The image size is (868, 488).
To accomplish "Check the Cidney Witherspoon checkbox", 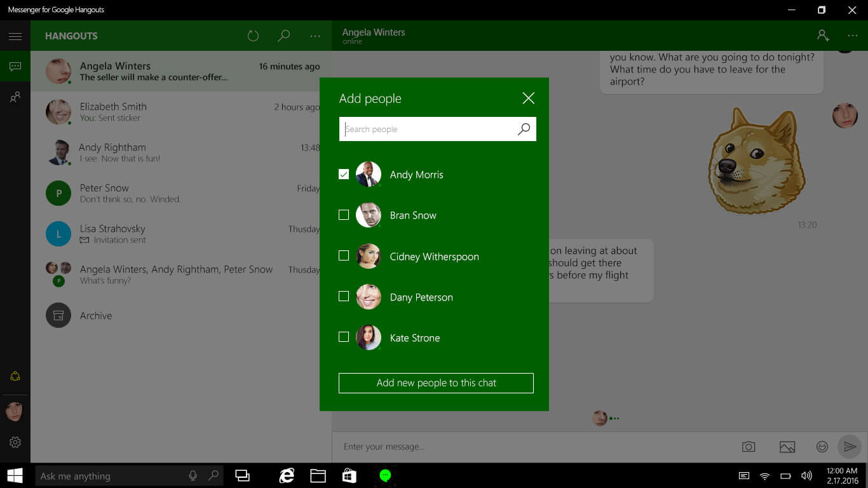I will (344, 255).
